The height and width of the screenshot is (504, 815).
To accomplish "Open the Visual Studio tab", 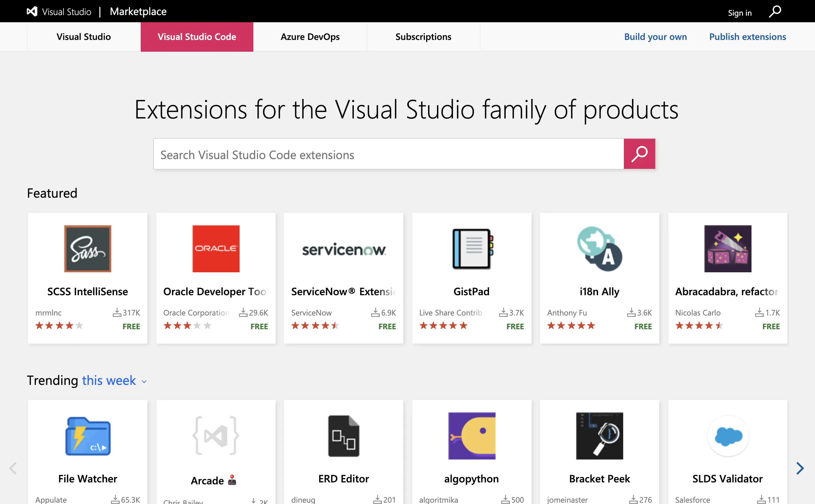I will (x=84, y=37).
